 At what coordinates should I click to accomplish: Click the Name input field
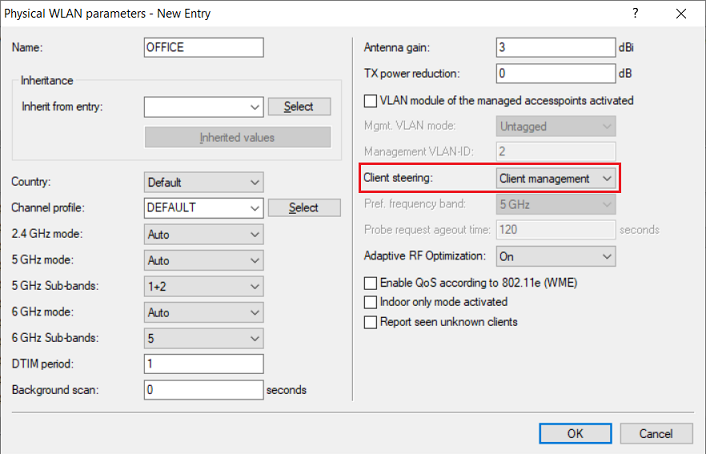point(204,48)
